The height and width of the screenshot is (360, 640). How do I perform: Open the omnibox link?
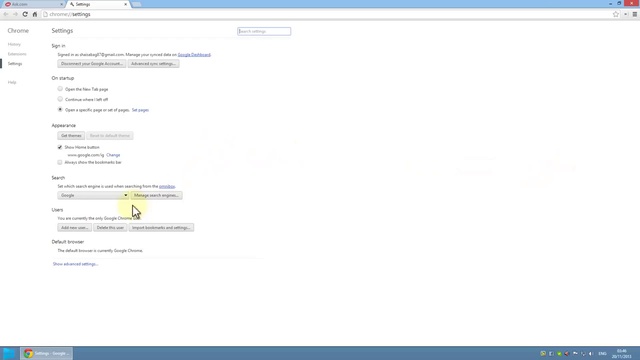click(167, 187)
